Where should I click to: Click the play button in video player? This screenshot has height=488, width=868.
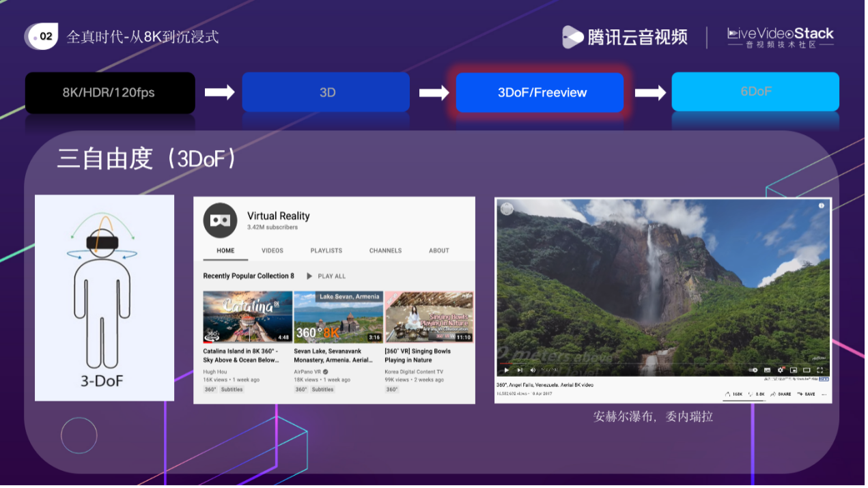(506, 370)
